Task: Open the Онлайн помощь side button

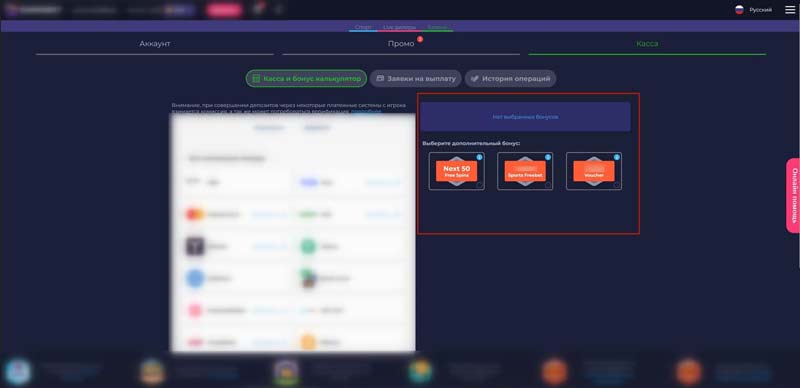Action: coord(793,196)
